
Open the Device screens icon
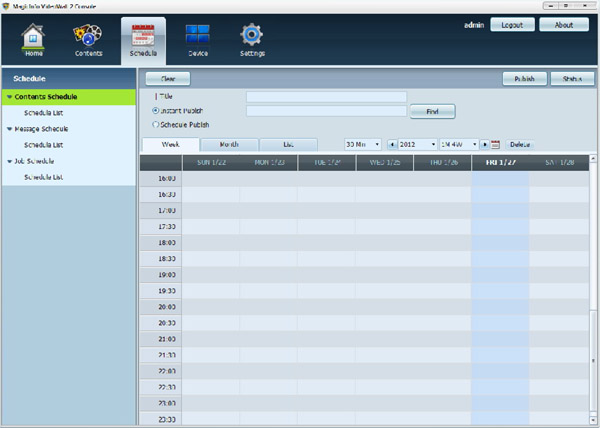[197, 37]
